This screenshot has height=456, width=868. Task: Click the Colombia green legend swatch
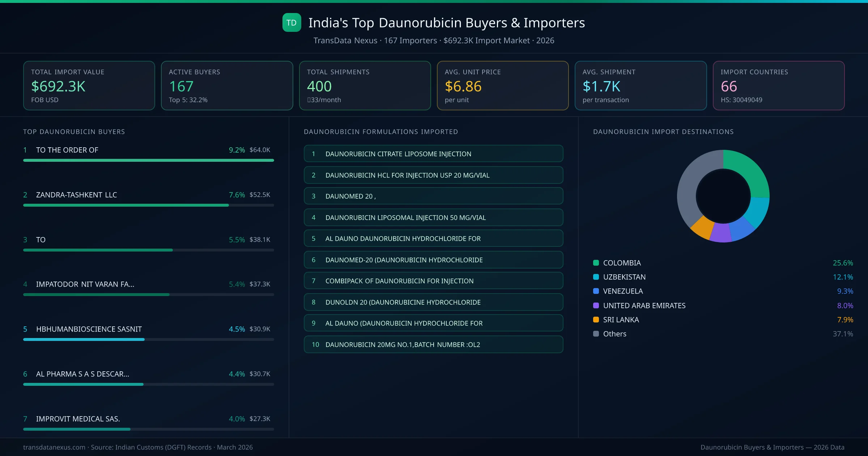[x=596, y=263]
